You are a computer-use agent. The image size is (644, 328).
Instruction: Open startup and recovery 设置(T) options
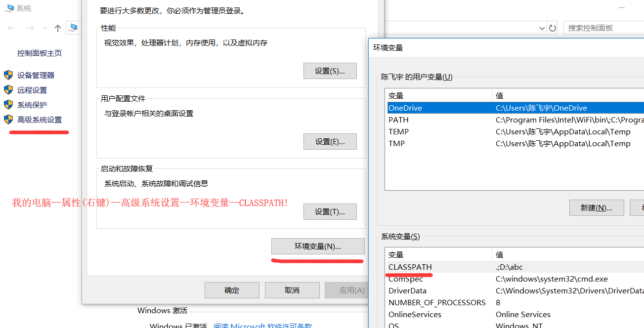point(330,211)
